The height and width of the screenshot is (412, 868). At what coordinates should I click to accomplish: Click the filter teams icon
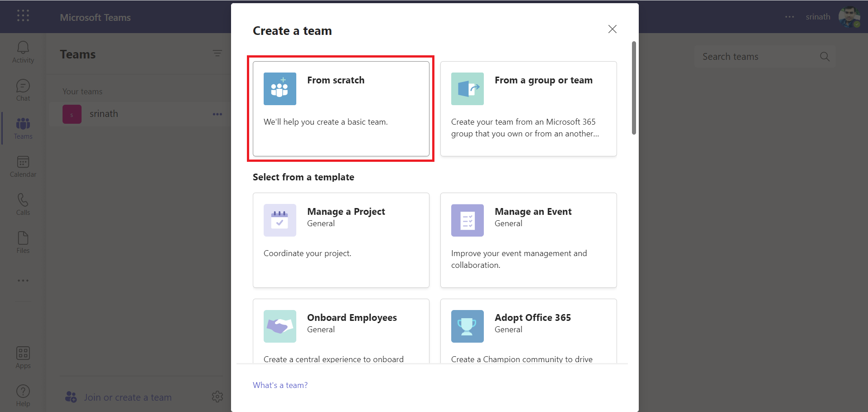(x=217, y=53)
